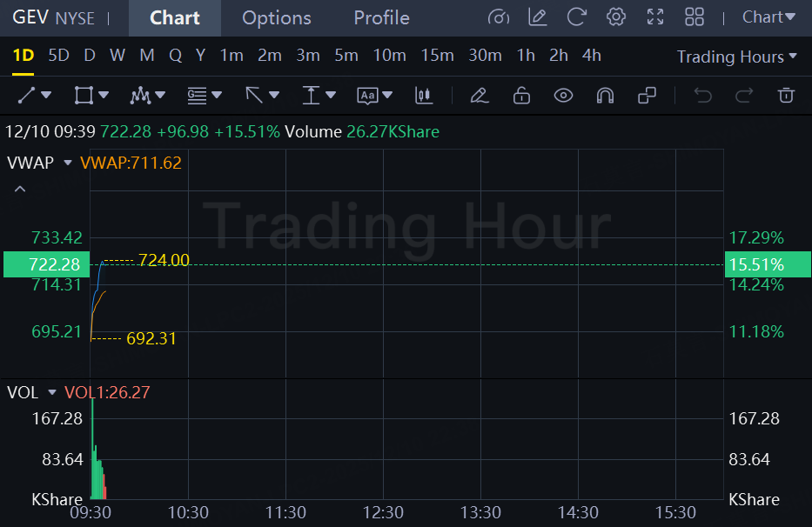The image size is (812, 527).
Task: Expand the VOL indicator dropdown arrow
Action: click(x=52, y=393)
